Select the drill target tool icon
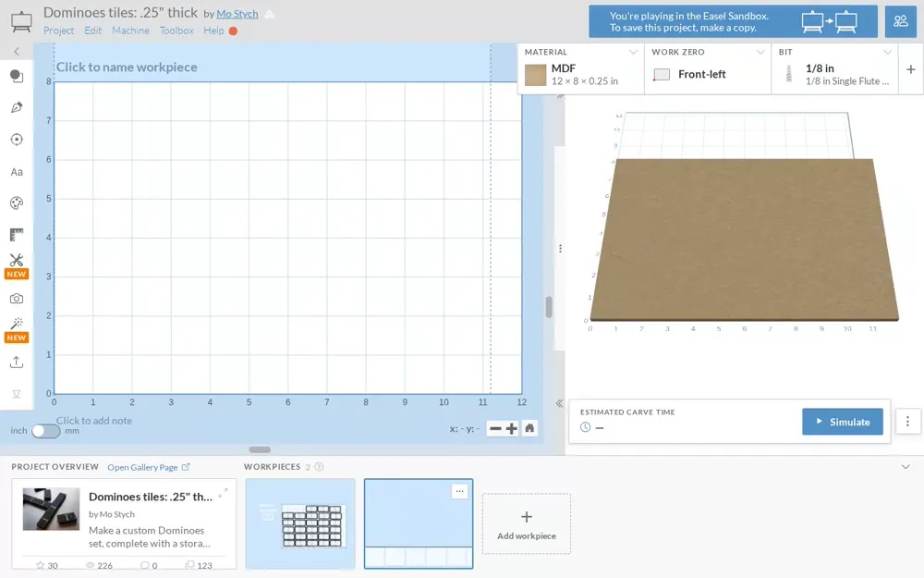 click(17, 140)
